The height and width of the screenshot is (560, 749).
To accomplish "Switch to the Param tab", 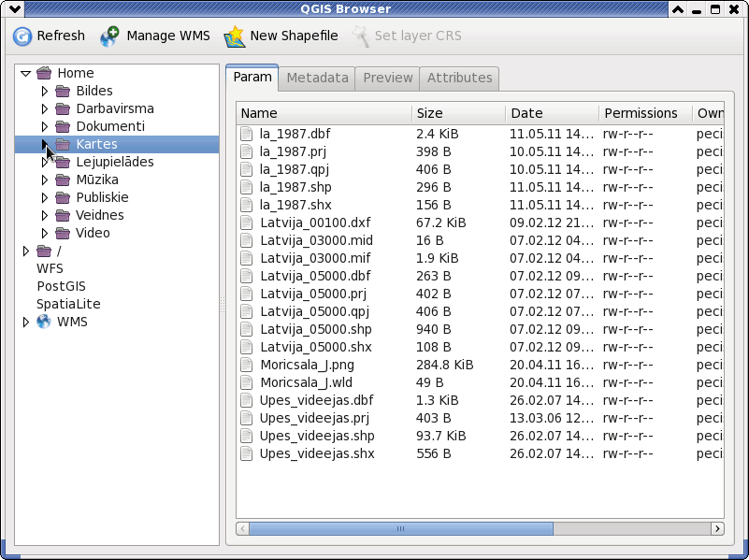I will [x=252, y=78].
